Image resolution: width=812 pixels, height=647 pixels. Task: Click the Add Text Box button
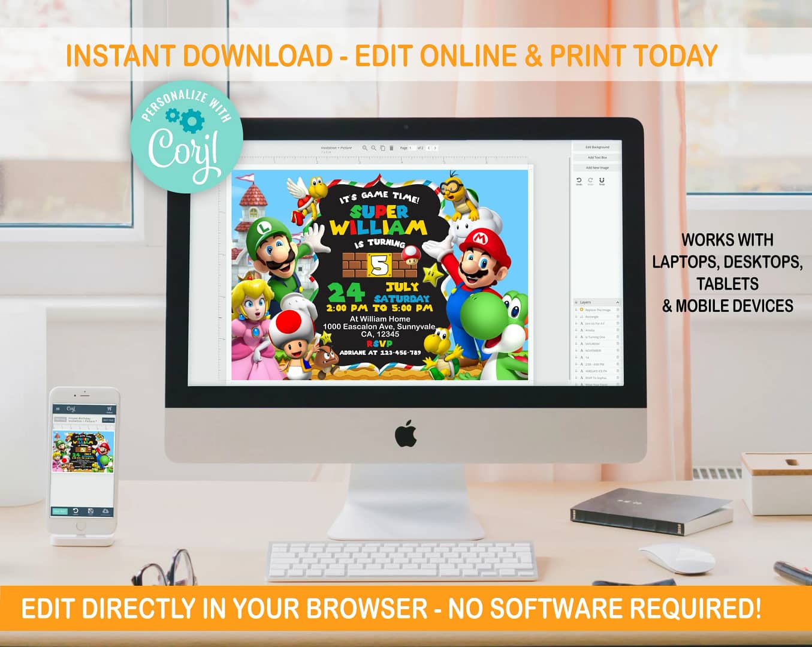click(597, 157)
